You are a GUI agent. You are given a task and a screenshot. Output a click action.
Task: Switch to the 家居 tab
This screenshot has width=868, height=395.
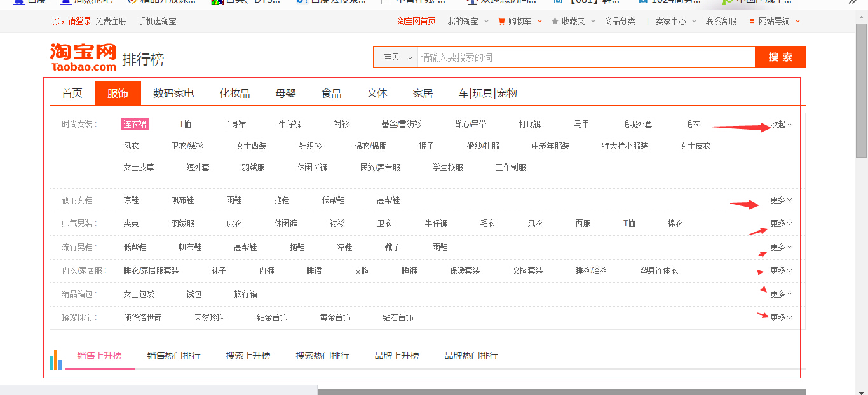[x=423, y=94]
